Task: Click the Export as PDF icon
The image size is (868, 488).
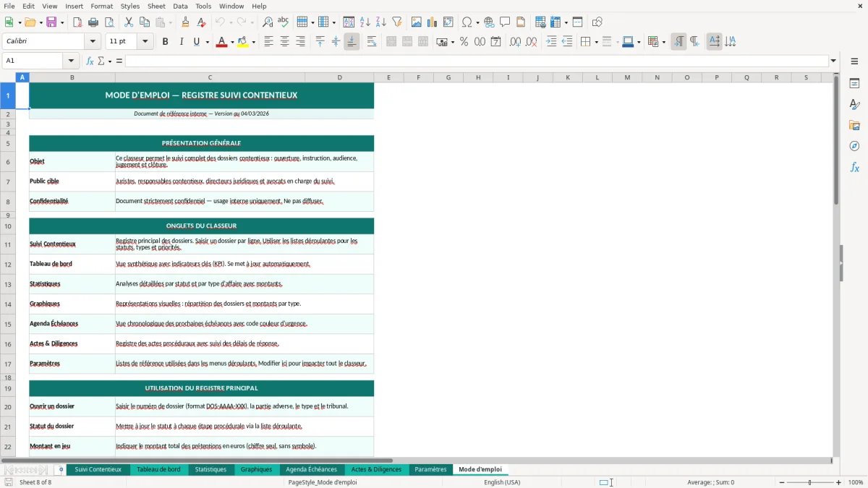Action: (x=77, y=22)
